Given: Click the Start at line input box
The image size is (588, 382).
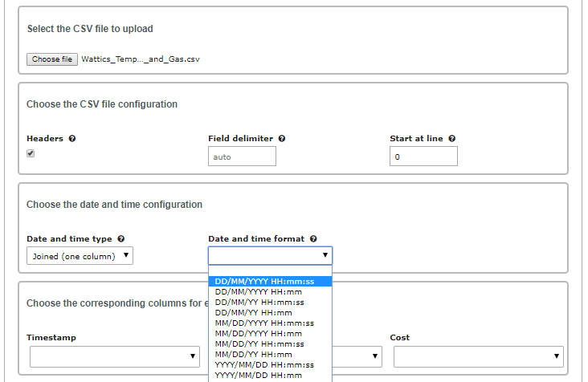Looking at the screenshot, I should [x=423, y=156].
